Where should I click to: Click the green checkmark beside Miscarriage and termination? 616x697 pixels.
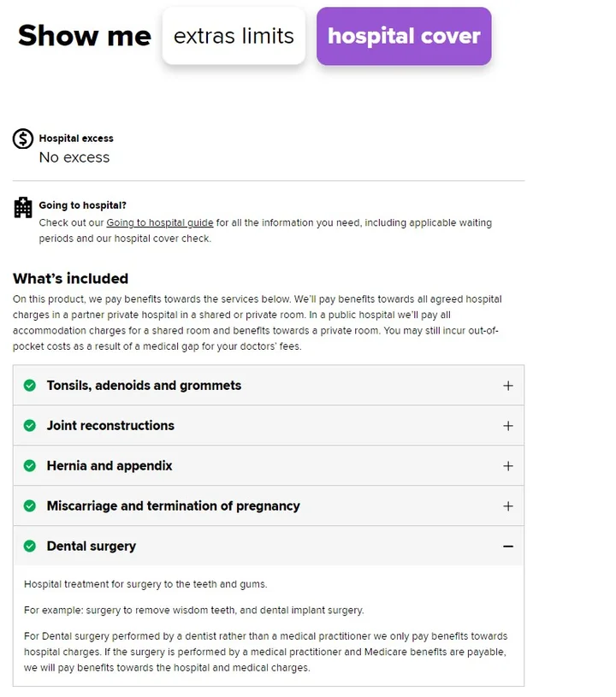[x=30, y=505]
